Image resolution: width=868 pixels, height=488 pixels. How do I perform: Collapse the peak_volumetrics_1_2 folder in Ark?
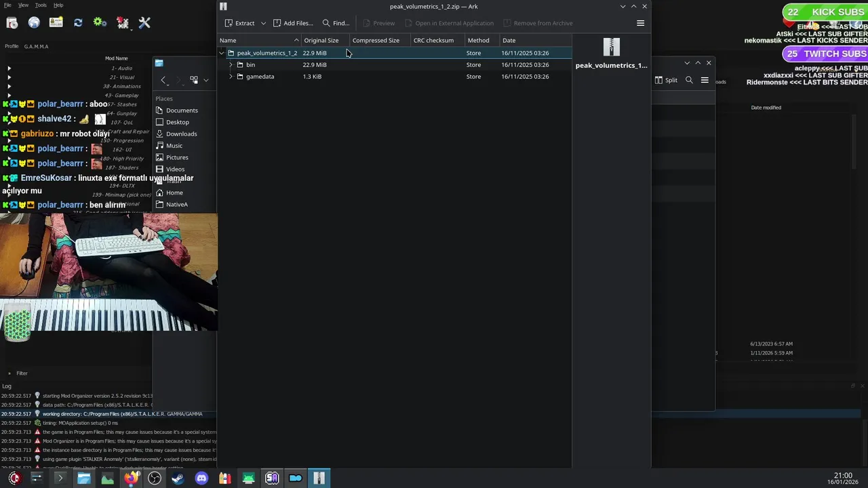click(x=222, y=53)
